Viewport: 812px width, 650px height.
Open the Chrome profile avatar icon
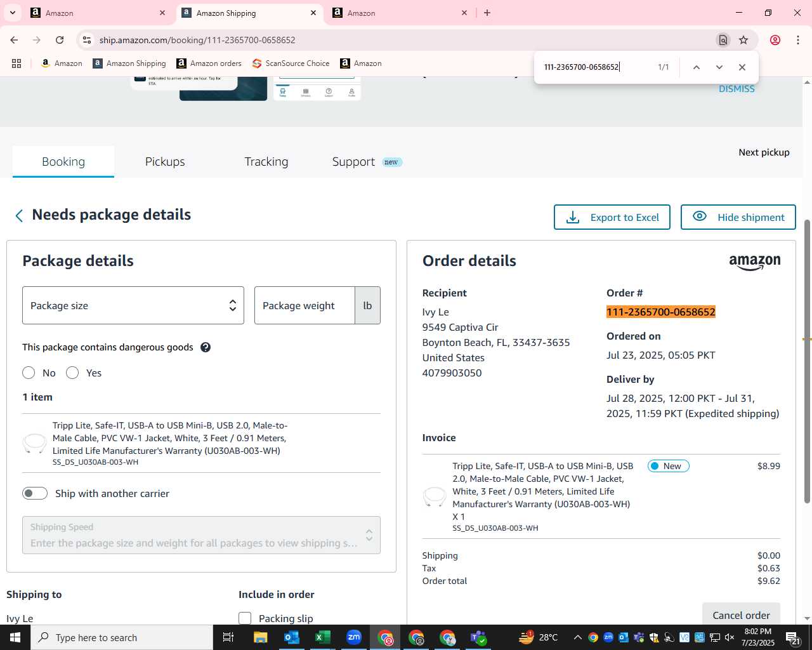click(x=775, y=40)
